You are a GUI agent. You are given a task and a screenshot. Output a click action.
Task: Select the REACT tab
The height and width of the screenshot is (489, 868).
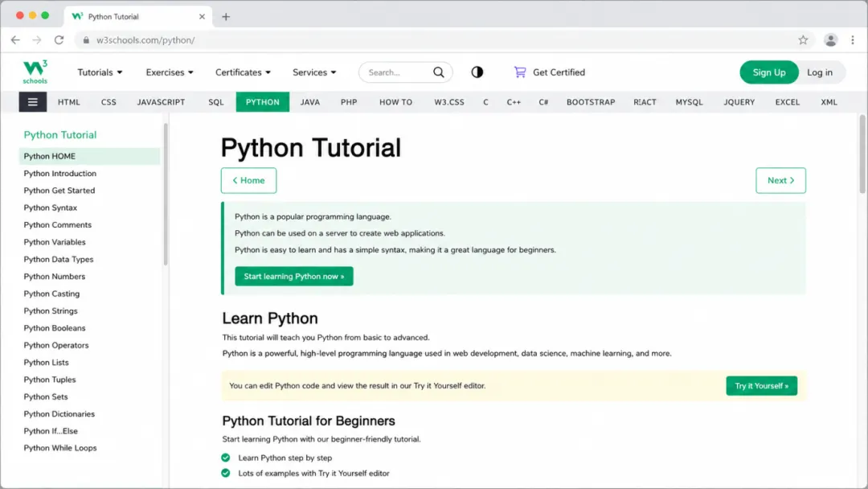pyautogui.click(x=645, y=102)
